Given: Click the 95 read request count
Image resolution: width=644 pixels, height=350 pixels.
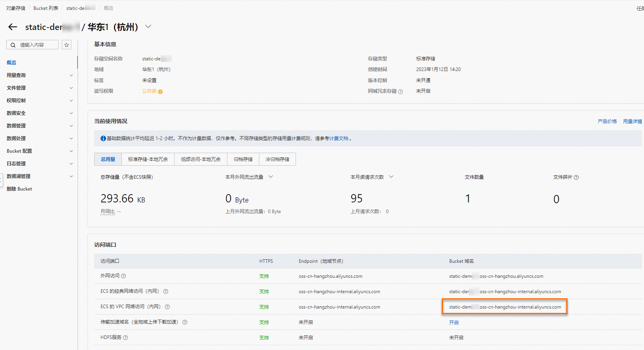Looking at the screenshot, I should pos(357,198).
